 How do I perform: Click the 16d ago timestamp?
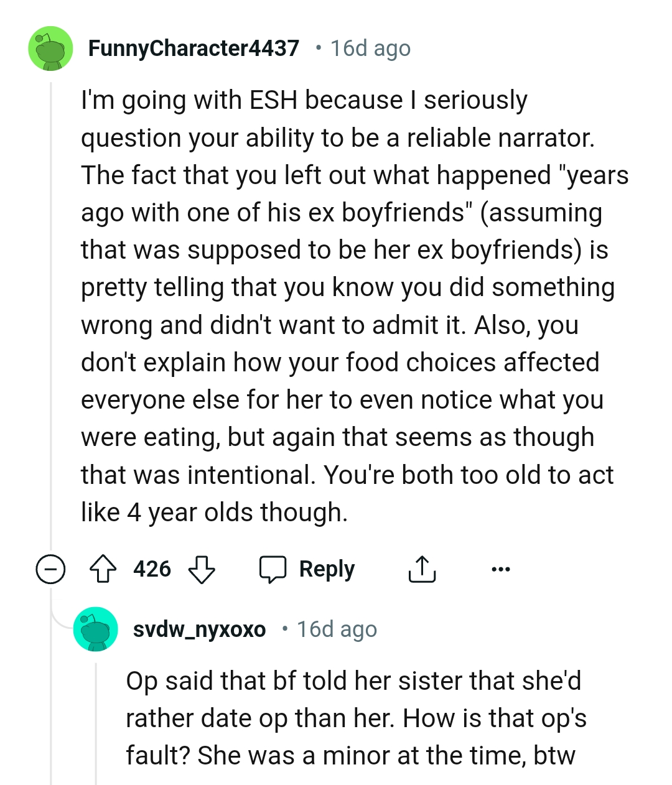click(369, 48)
